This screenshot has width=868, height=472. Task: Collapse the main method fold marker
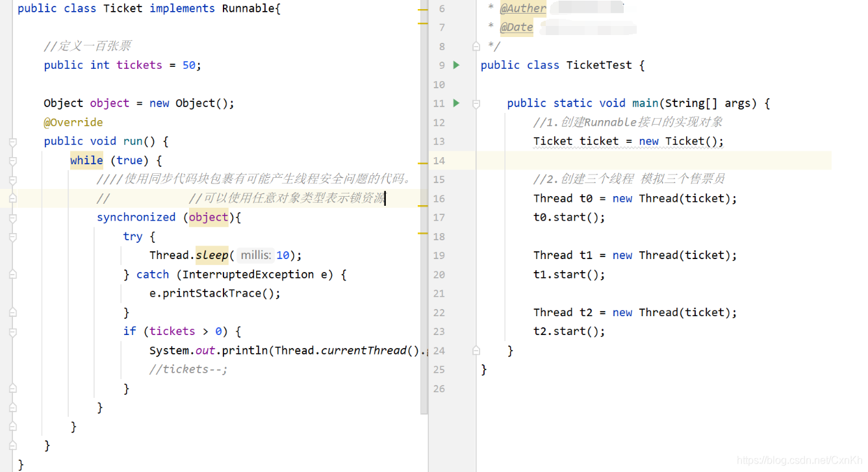click(476, 104)
